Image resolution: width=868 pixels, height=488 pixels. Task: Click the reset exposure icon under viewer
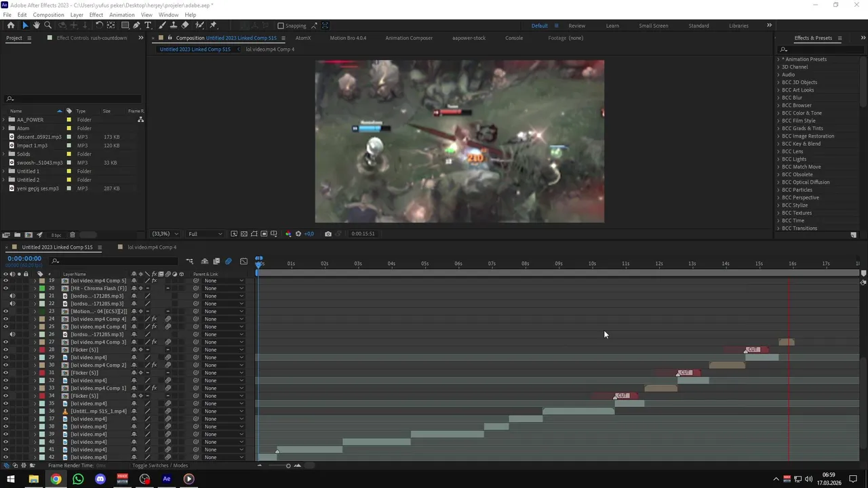pos(298,234)
